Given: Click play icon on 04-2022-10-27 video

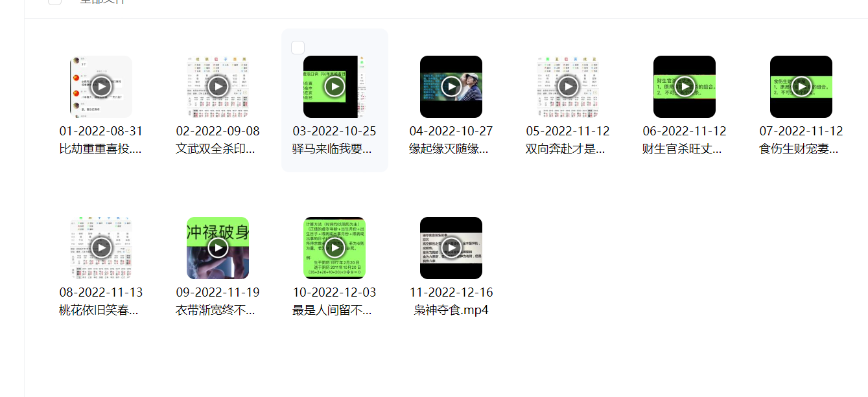Looking at the screenshot, I should pyautogui.click(x=451, y=86).
